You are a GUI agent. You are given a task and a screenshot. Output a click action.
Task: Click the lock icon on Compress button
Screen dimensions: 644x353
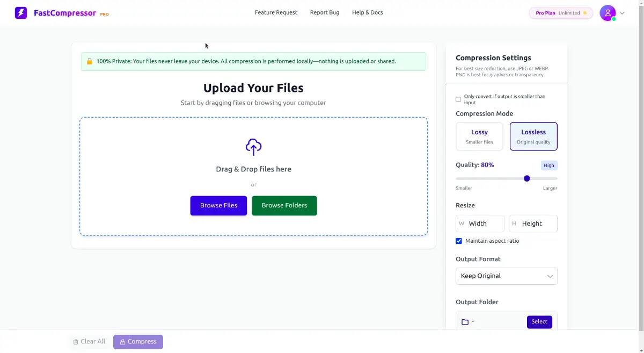pos(122,342)
